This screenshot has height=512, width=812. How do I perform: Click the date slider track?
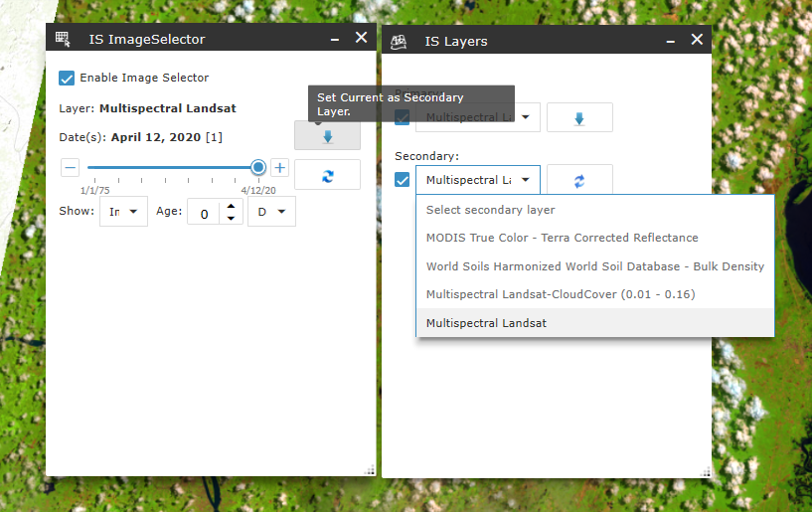171,167
